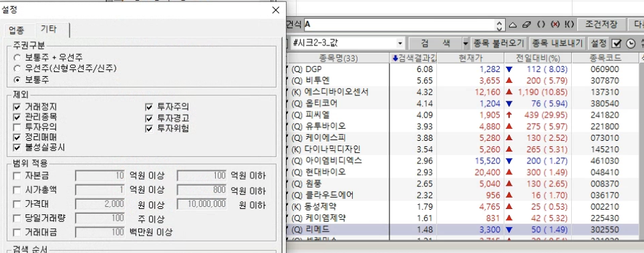The image size is (644, 253).
Task: Remove parentheses with the red (x) icon
Action: [x=555, y=25]
